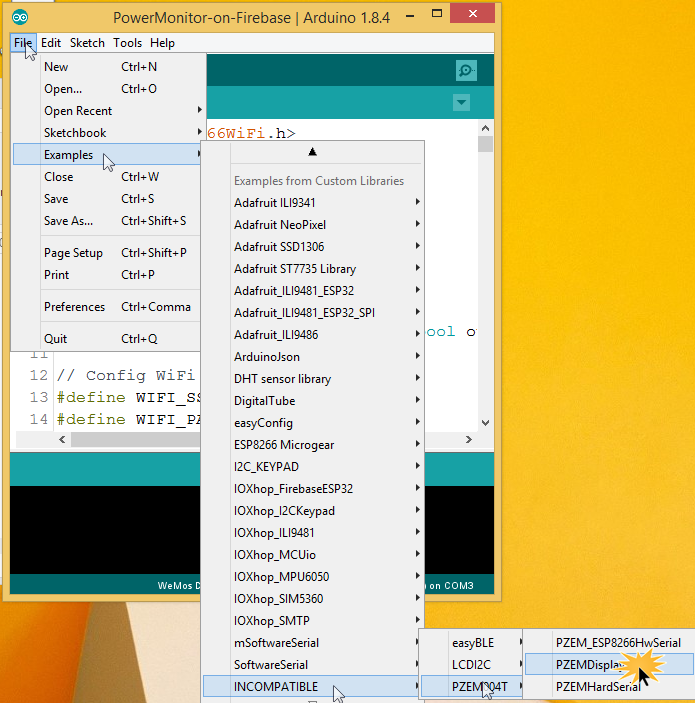Expand Adafruit_ILI9481_ESP32 examples
Image resolution: width=695 pixels, height=703 pixels.
click(313, 291)
